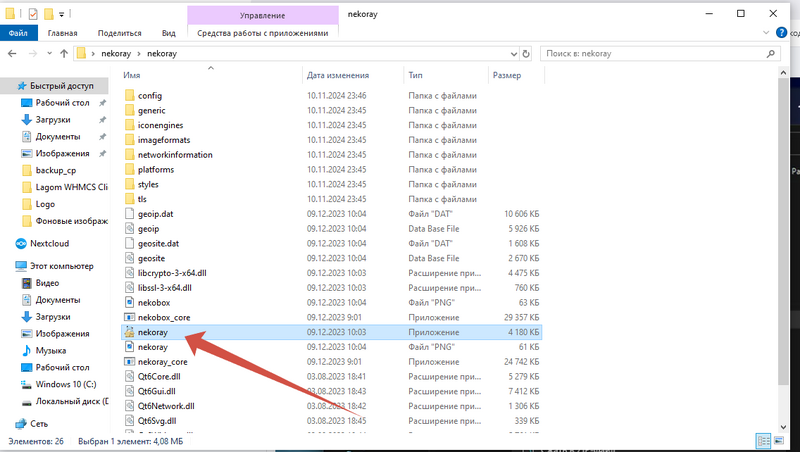Open the recent locations dropdown arrow

point(48,53)
